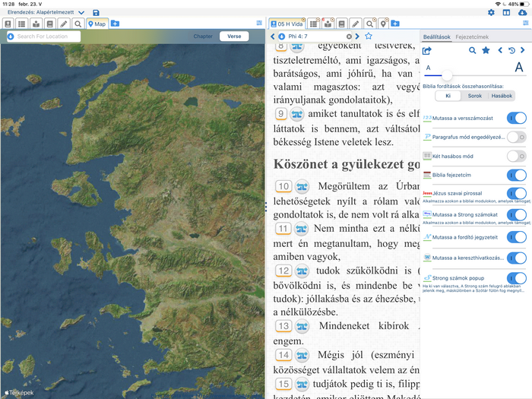
Task: Click the filled star favorites icon
Action: pos(486,51)
